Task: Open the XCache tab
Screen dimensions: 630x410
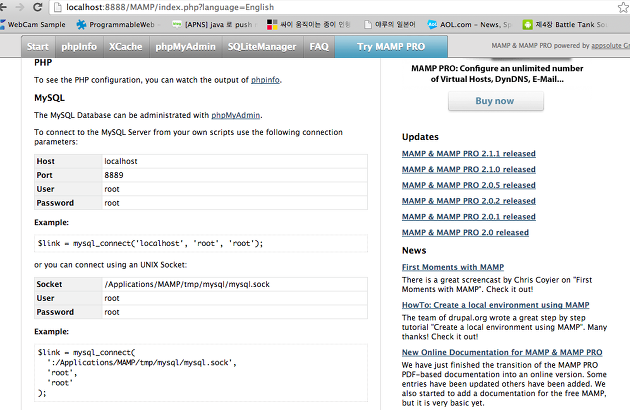Action: (126, 47)
